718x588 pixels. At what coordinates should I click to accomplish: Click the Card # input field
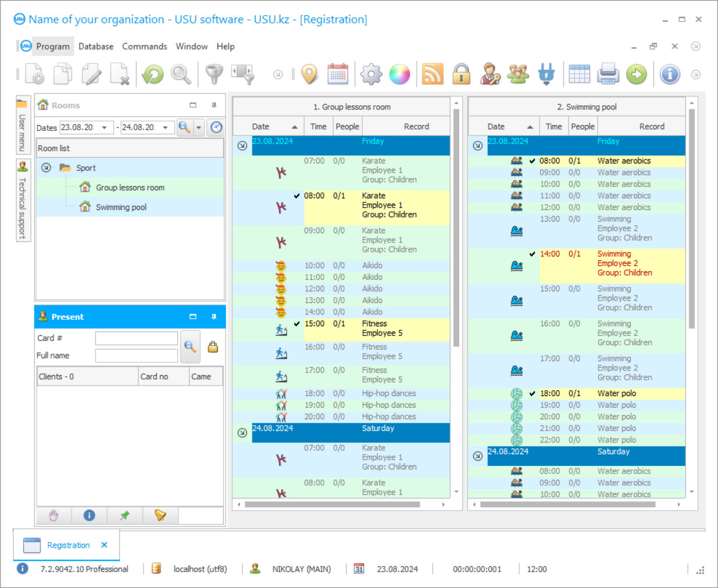click(137, 338)
